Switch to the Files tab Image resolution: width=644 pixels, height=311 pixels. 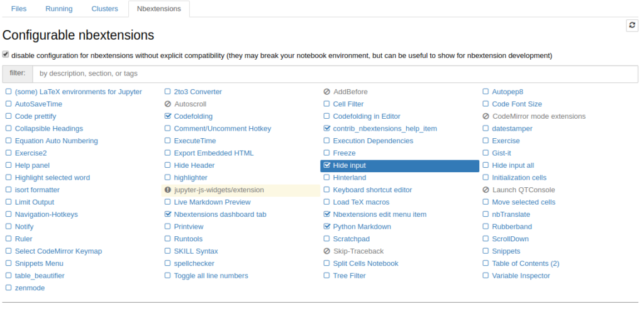coord(19,9)
